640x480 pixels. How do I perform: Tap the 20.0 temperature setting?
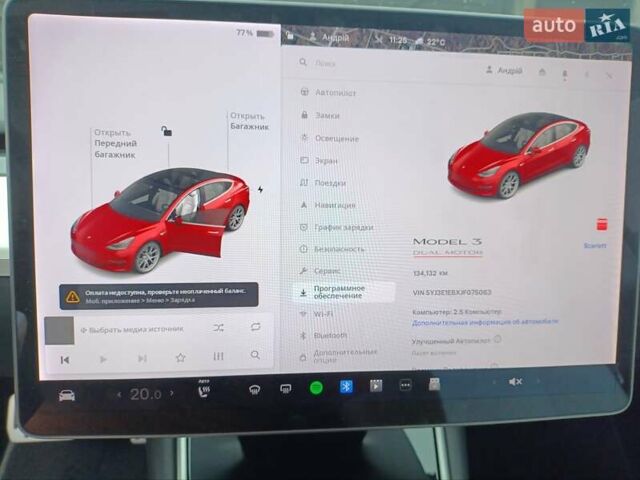click(146, 394)
